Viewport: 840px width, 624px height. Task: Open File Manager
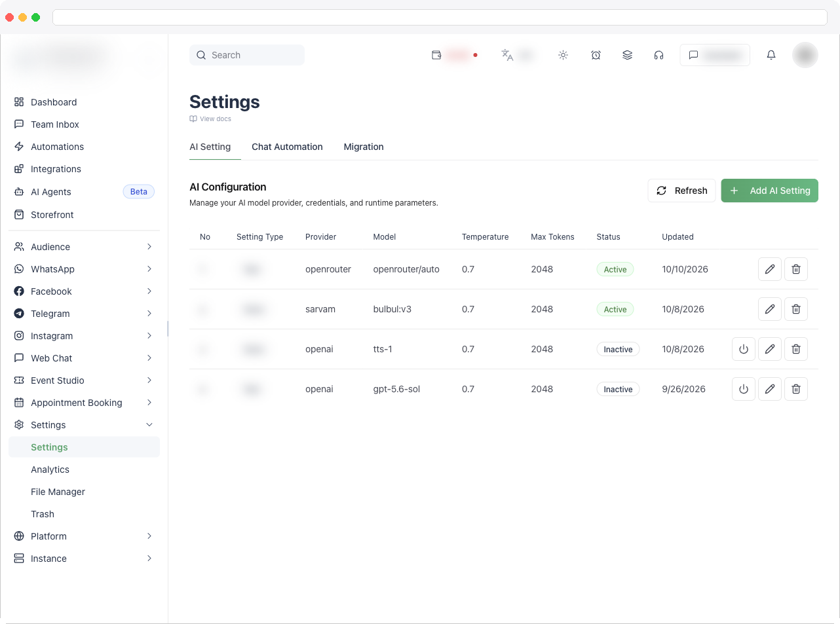(84, 492)
